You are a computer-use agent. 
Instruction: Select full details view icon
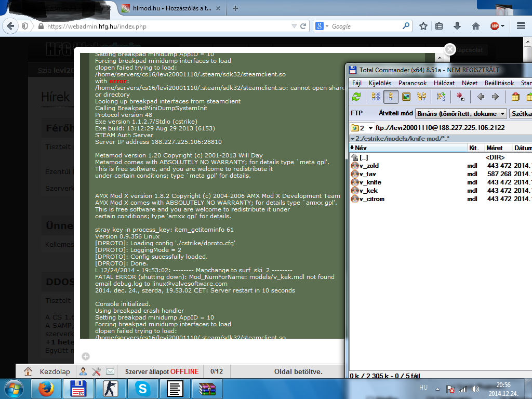pos(391,97)
